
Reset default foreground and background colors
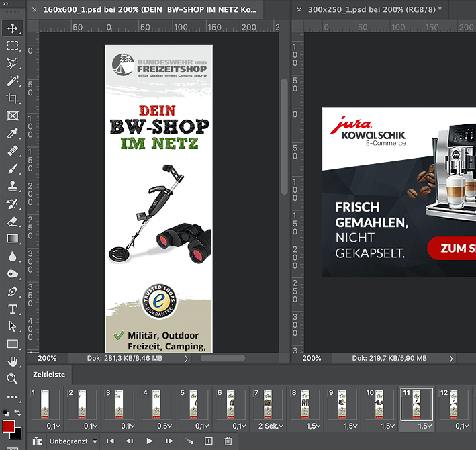pyautogui.click(x=6, y=412)
